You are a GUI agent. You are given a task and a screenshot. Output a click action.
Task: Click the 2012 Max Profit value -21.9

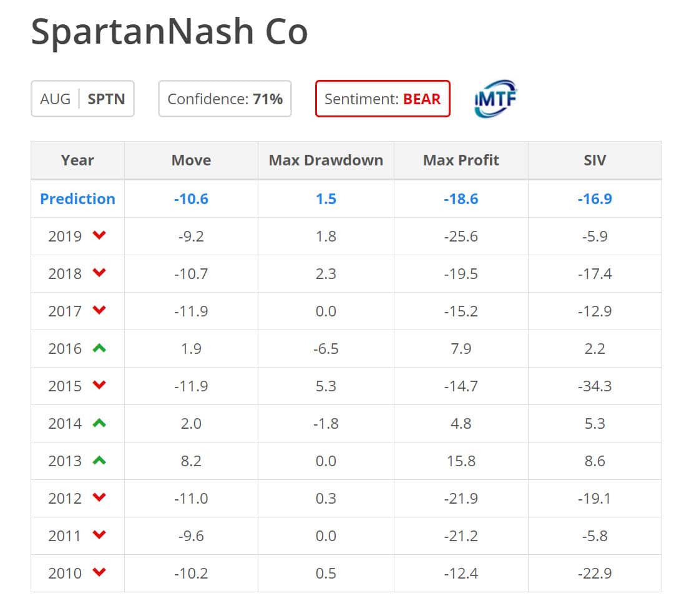(461, 499)
